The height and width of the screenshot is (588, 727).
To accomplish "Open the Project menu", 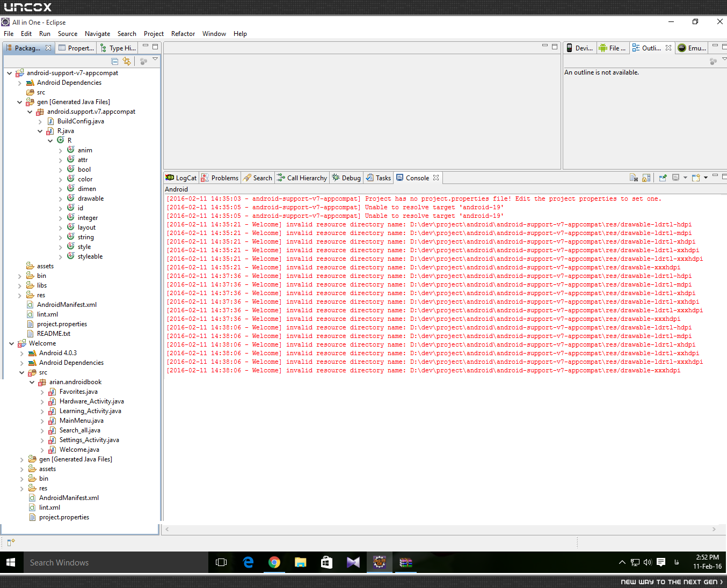I will point(154,34).
